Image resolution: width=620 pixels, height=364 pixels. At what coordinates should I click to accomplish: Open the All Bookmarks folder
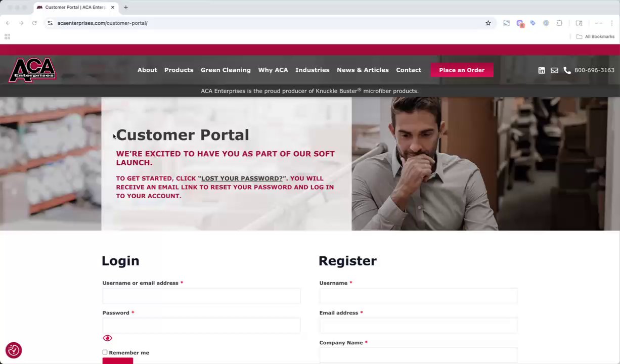pos(595,36)
